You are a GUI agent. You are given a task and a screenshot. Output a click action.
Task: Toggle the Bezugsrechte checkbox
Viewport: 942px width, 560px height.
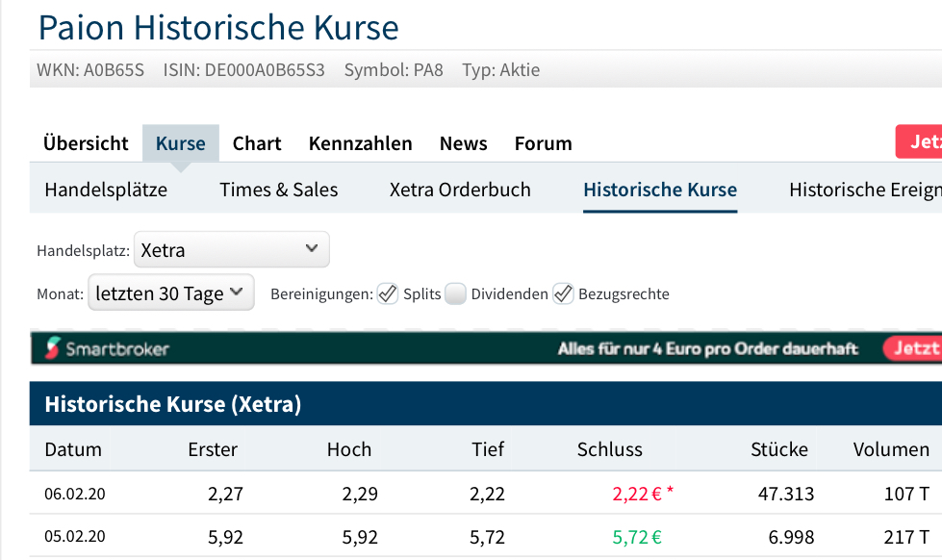tap(563, 294)
